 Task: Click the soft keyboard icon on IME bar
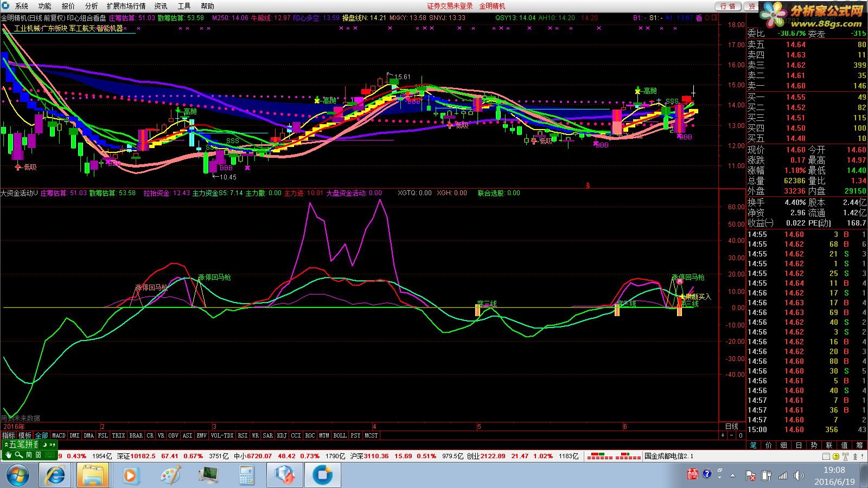49,455
